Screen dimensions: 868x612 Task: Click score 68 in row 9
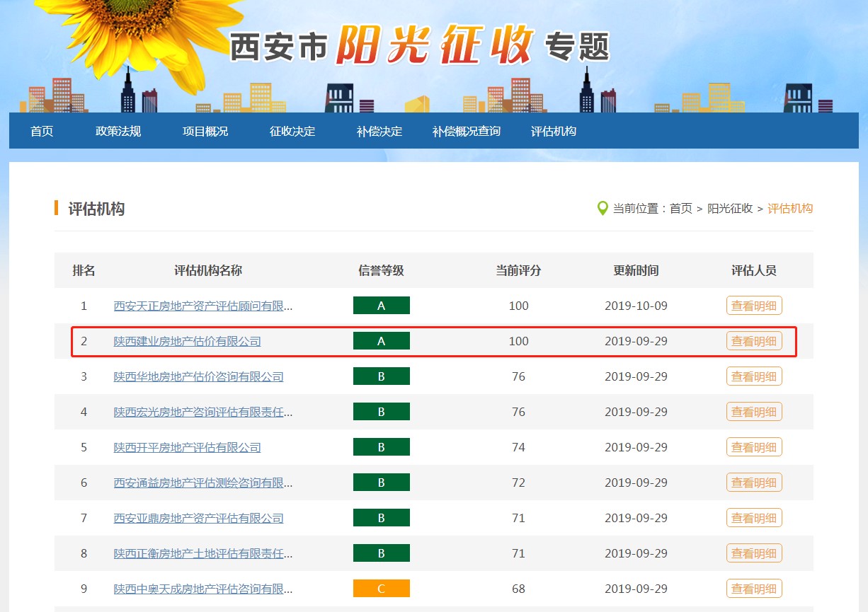coord(518,589)
